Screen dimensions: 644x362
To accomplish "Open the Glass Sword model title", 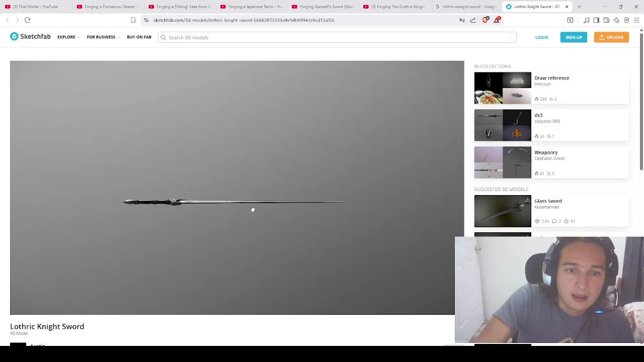I will (548, 201).
